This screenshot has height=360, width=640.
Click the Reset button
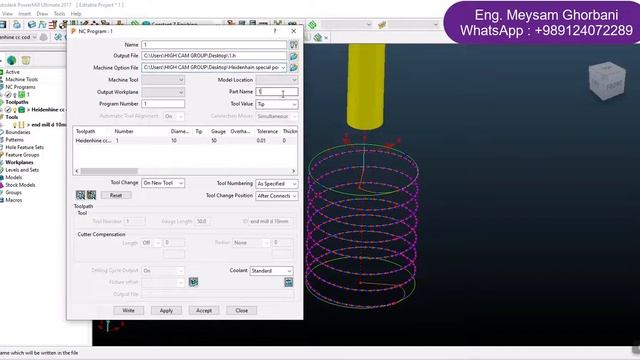pyautogui.click(x=116, y=195)
